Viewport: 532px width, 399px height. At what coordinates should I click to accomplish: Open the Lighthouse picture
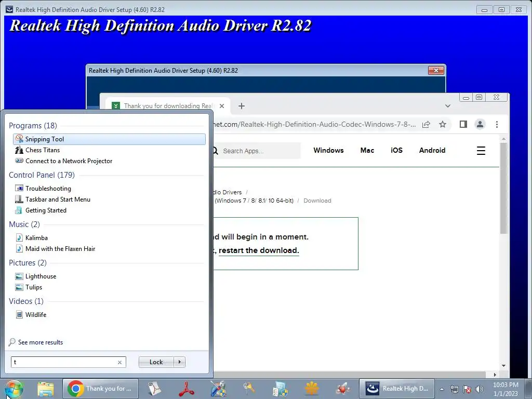tap(41, 276)
